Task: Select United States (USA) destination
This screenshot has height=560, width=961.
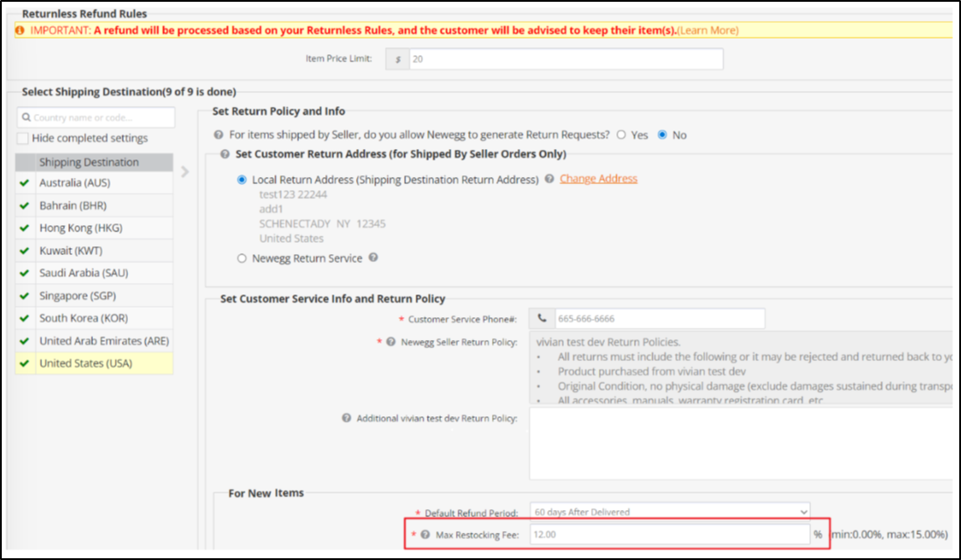Action: point(86,364)
